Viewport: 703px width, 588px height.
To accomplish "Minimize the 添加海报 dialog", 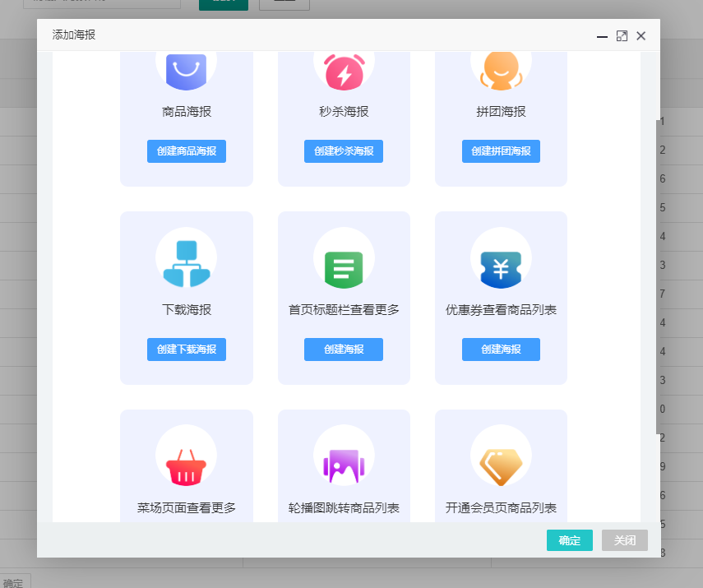I will 602,36.
